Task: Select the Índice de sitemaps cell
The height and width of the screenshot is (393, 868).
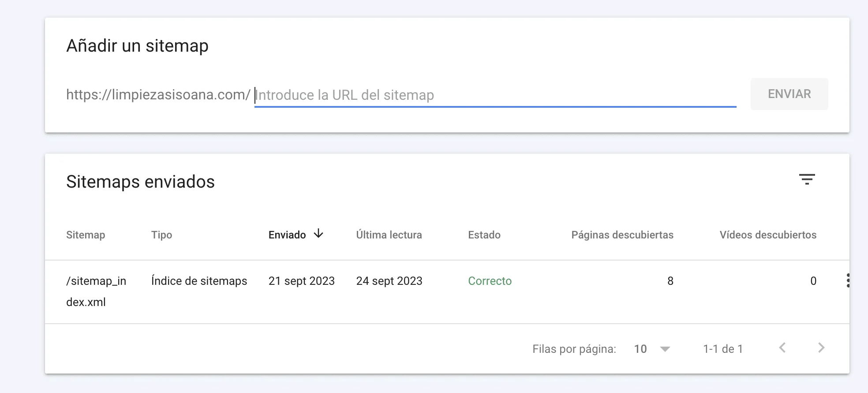Action: coord(199,281)
